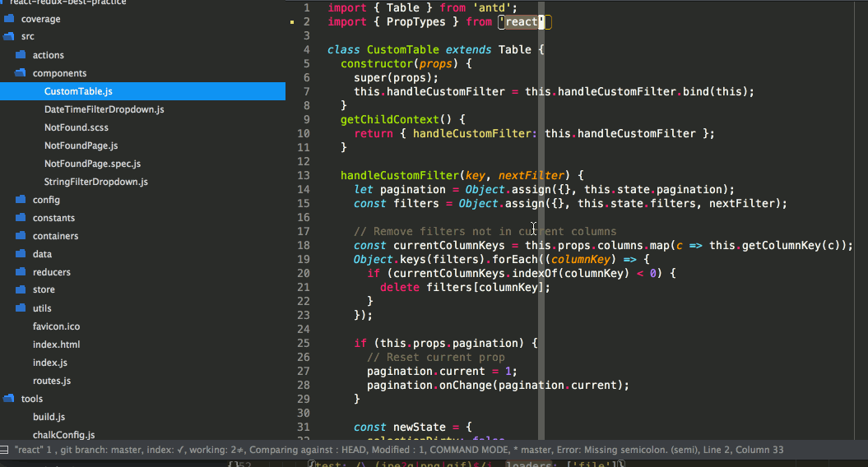The width and height of the screenshot is (868, 467).
Task: Click 'antd' string on line 1
Action: (x=491, y=7)
